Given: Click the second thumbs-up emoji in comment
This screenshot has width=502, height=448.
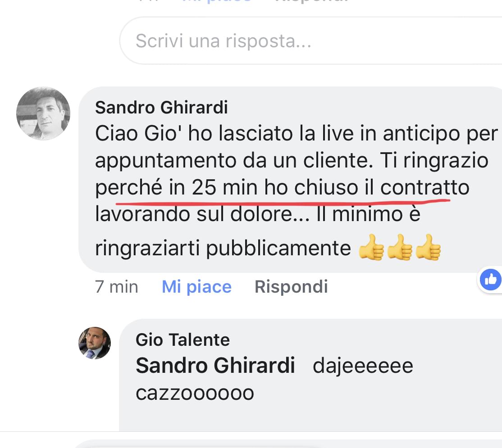Looking at the screenshot, I should [400, 248].
